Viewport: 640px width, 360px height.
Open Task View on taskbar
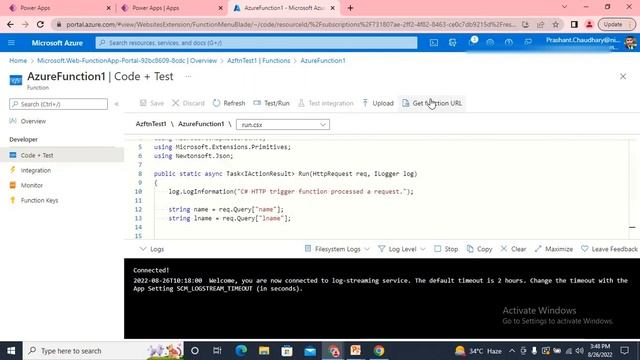point(218,351)
